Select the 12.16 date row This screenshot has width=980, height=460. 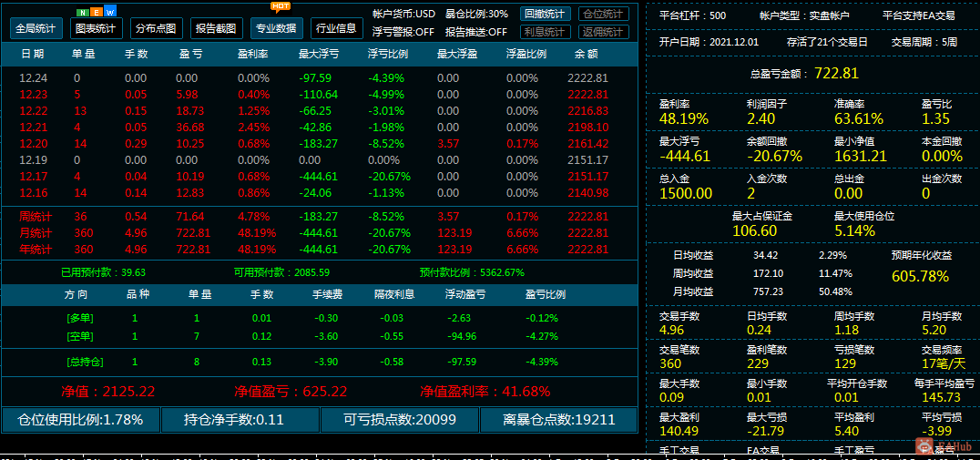pos(319,192)
